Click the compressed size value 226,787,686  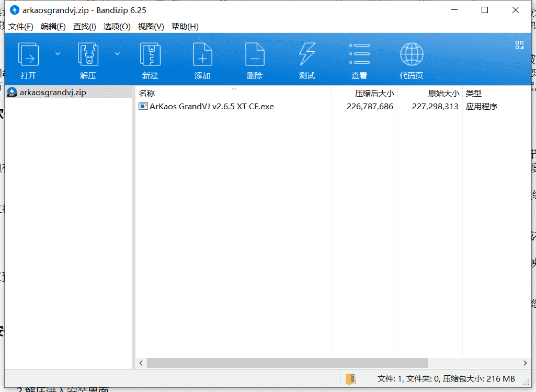tap(370, 106)
